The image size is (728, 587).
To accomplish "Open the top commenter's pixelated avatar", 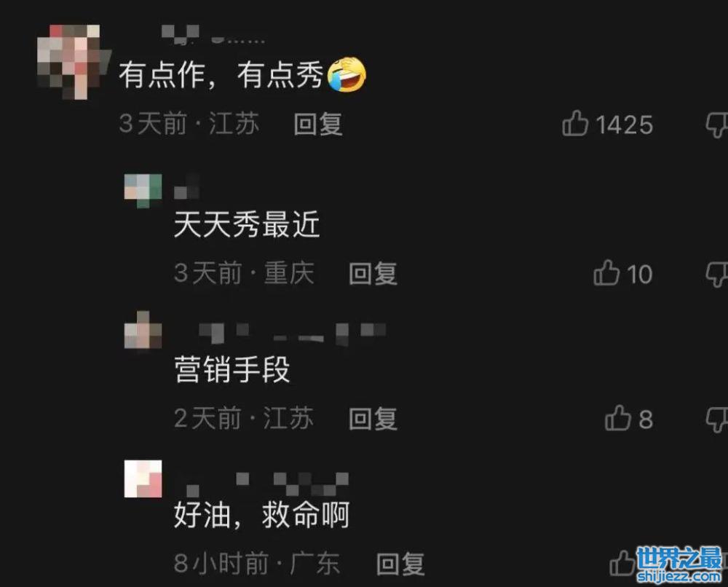I will [x=74, y=62].
